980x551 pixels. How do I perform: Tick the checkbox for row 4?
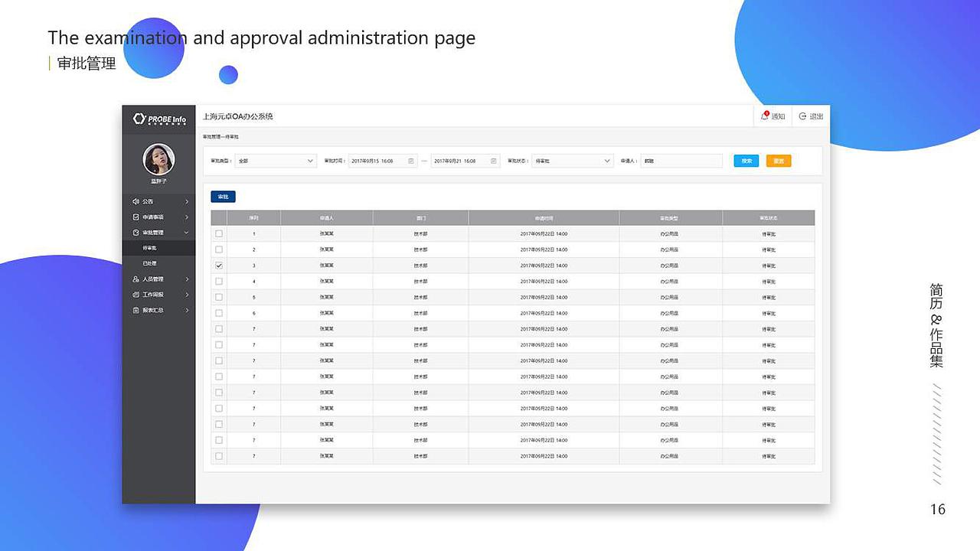click(x=219, y=281)
